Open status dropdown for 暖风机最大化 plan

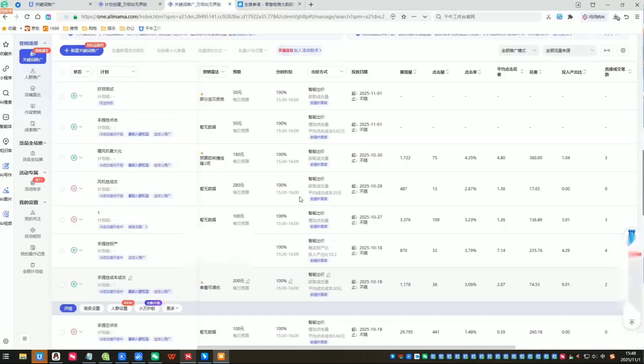point(80,158)
